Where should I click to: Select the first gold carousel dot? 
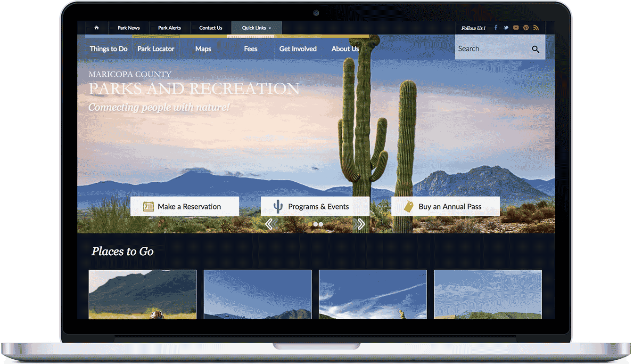pos(310,225)
